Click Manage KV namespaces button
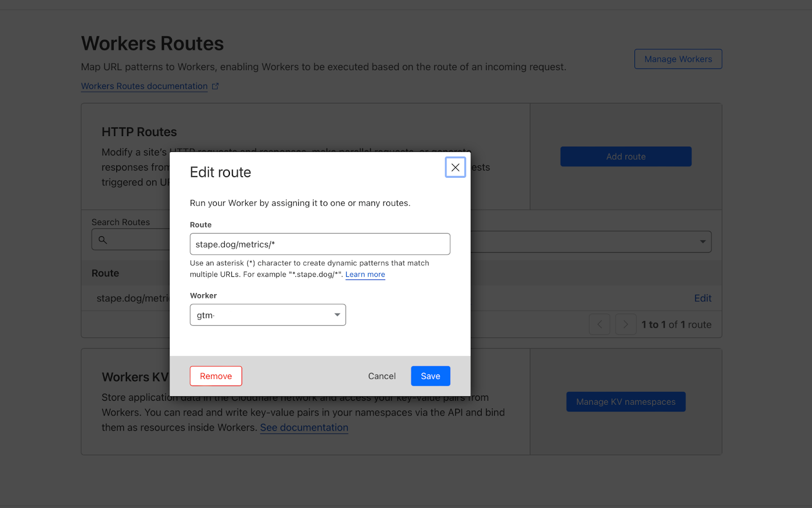The height and width of the screenshot is (508, 812). point(626,402)
